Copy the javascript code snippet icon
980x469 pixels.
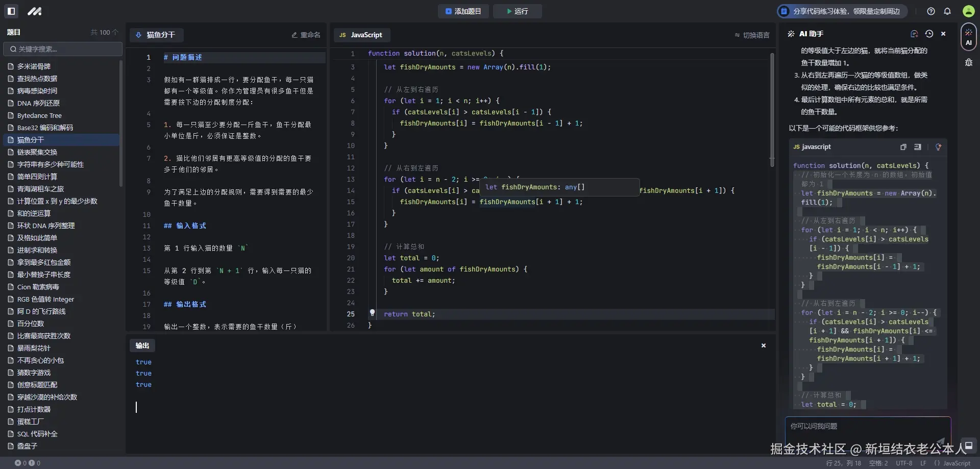tap(903, 147)
